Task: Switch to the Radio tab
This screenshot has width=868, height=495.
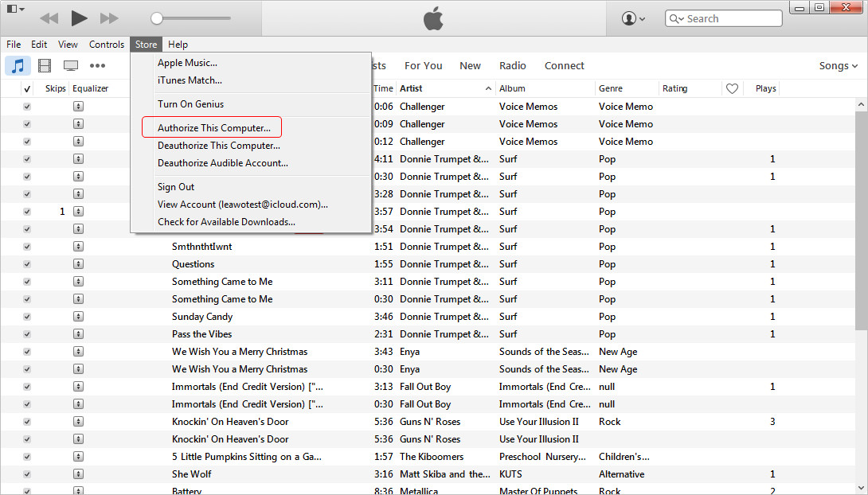Action: click(513, 66)
